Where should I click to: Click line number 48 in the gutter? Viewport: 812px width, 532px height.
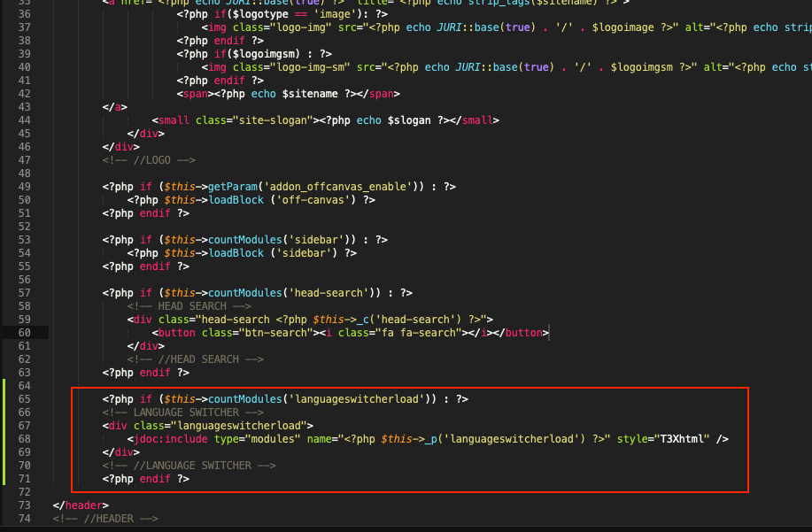[24, 173]
